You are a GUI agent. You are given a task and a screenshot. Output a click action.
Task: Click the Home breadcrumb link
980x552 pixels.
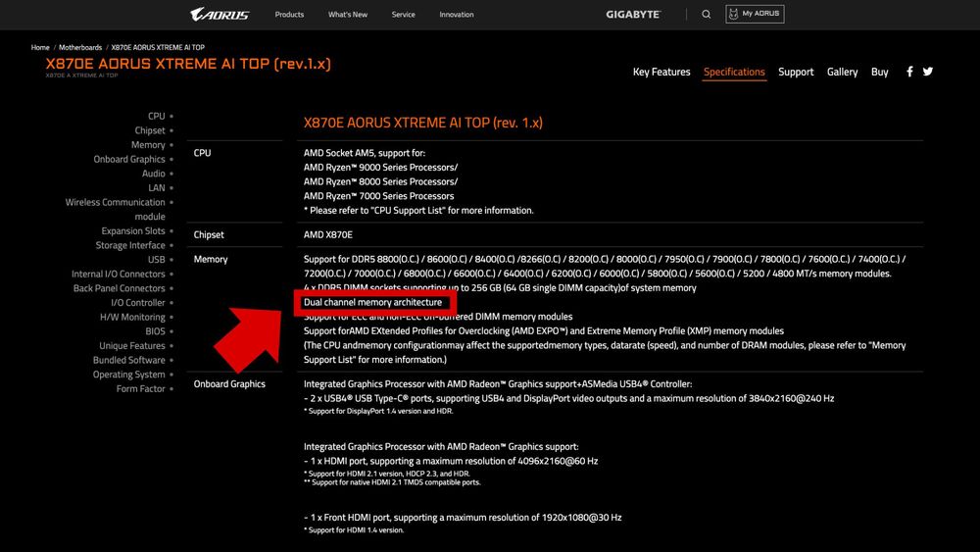(x=40, y=47)
